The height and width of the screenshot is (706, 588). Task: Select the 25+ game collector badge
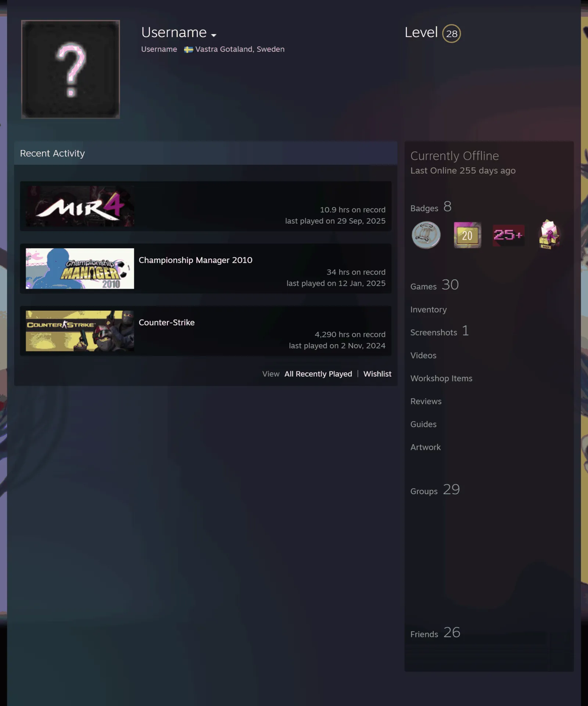click(x=509, y=235)
